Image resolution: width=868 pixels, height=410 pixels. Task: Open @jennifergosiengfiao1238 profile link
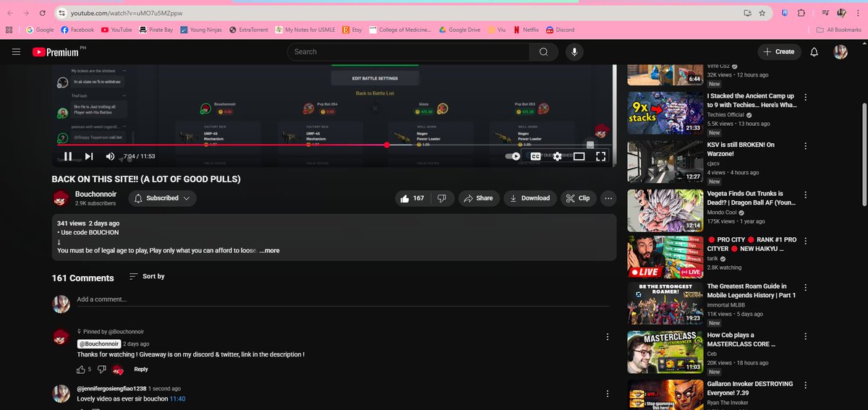(111, 388)
